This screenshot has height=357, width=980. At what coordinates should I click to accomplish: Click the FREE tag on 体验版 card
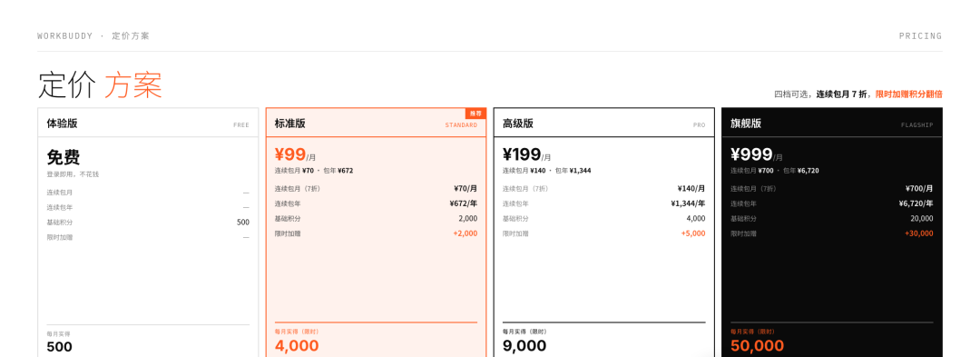coord(241,125)
